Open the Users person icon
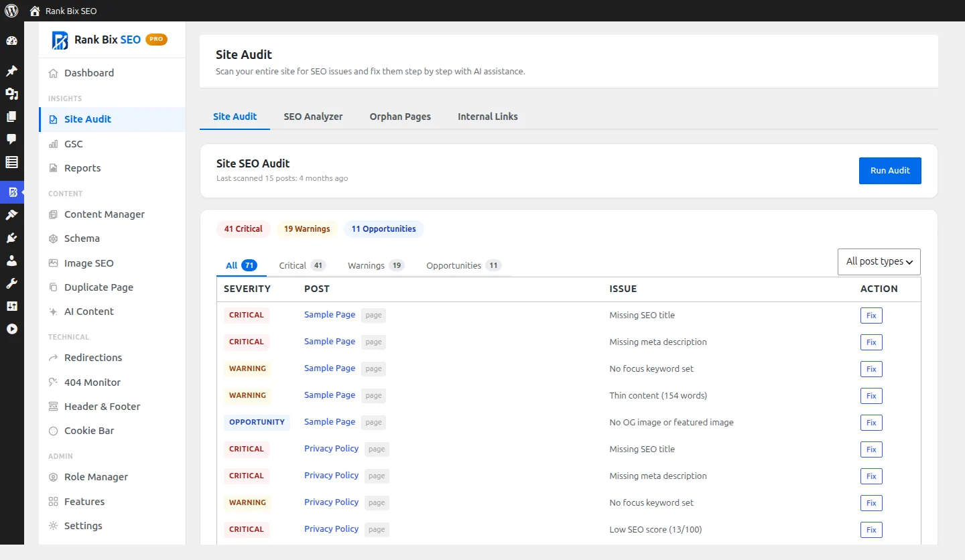The width and height of the screenshot is (965, 560). tap(11, 261)
